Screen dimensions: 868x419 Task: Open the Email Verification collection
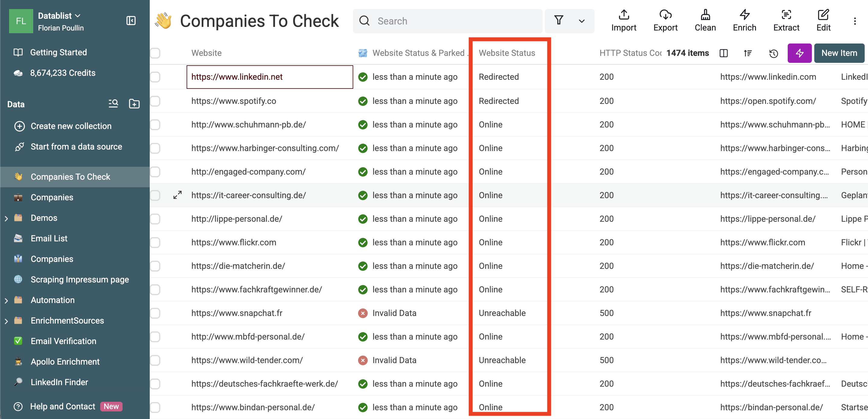(x=63, y=341)
